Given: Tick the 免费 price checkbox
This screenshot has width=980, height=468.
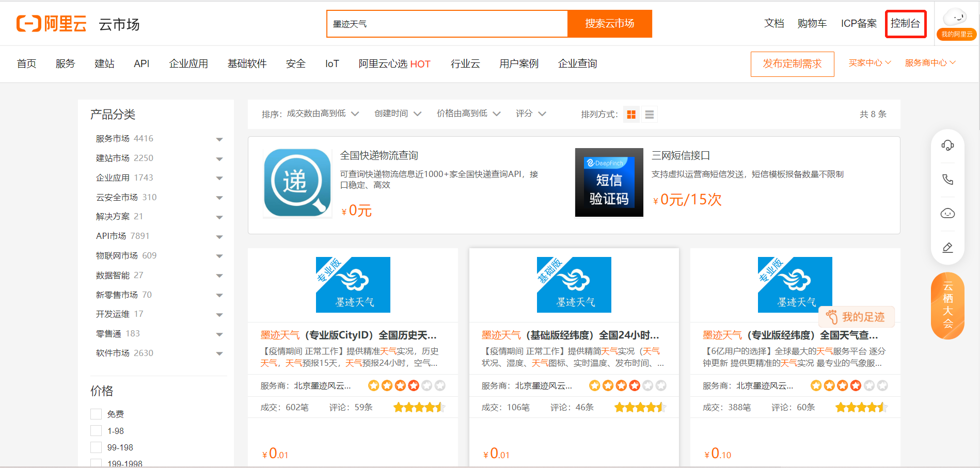Looking at the screenshot, I should point(96,414).
